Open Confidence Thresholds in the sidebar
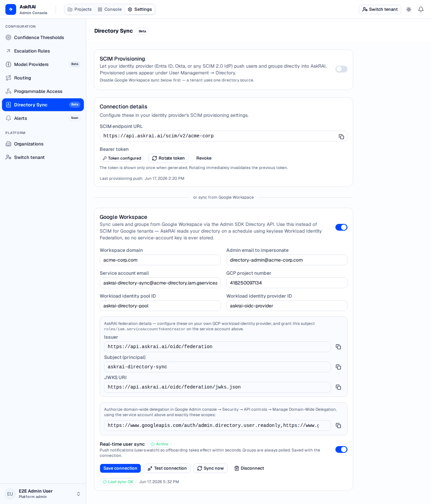 point(43,37)
